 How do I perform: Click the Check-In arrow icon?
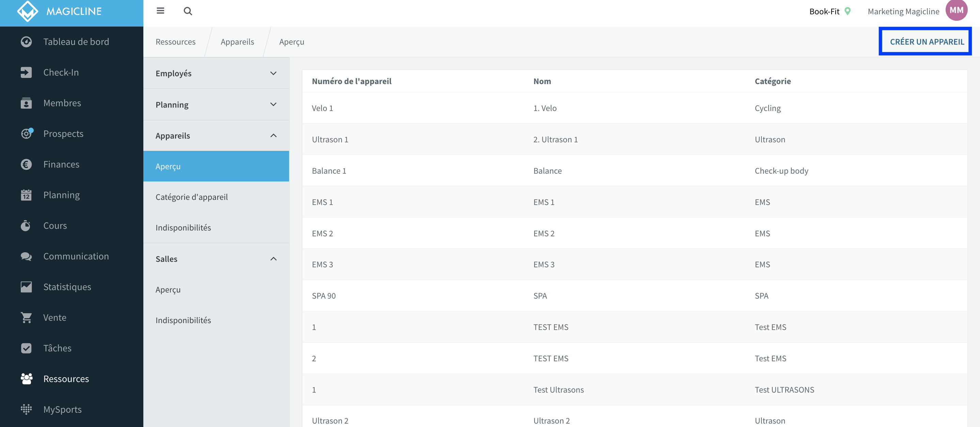26,72
